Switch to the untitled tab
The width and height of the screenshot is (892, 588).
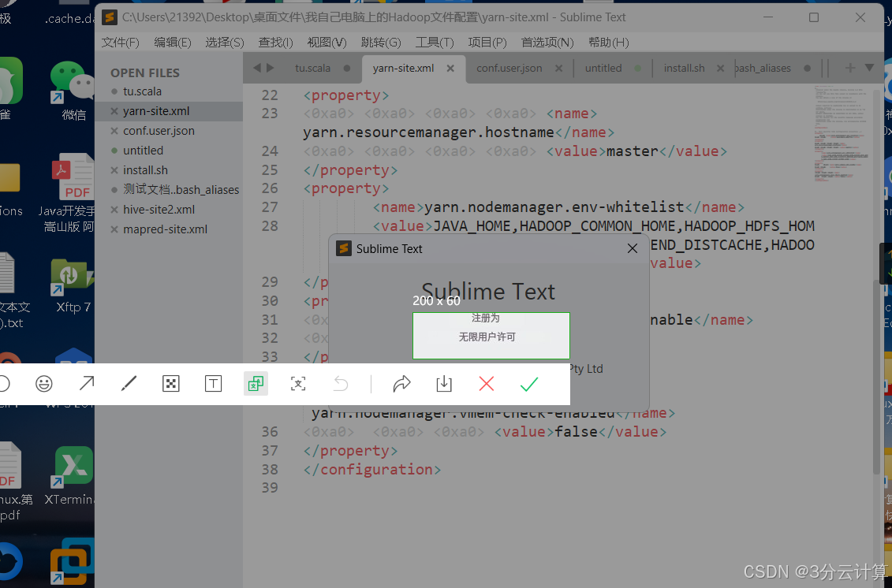603,69
